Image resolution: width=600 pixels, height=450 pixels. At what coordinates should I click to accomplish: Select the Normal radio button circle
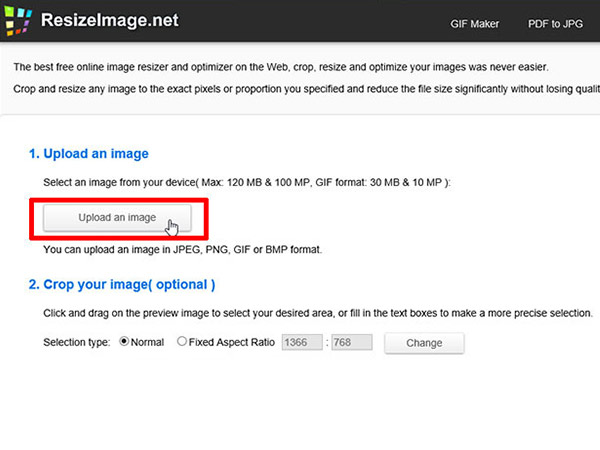(x=124, y=341)
